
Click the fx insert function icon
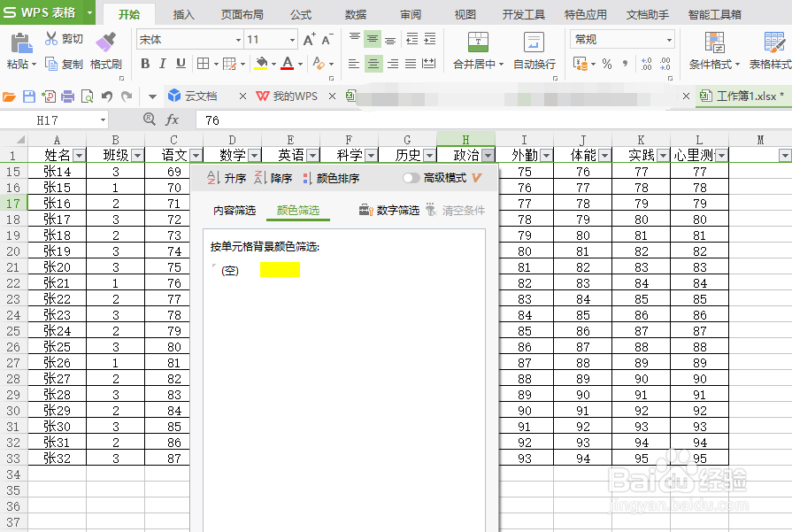173,120
